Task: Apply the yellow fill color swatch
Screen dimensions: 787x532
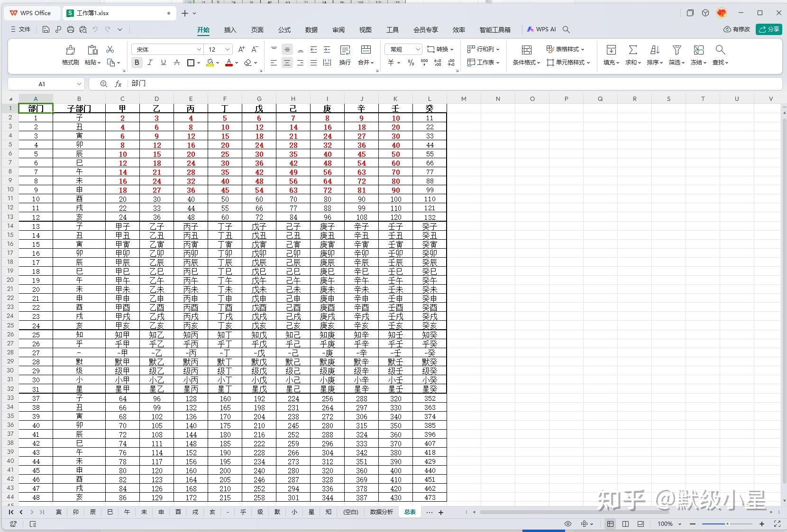Action: click(x=210, y=63)
